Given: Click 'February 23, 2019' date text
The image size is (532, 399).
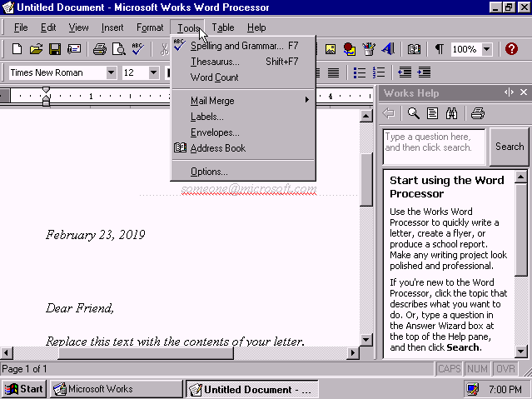Looking at the screenshot, I should click(96, 235).
